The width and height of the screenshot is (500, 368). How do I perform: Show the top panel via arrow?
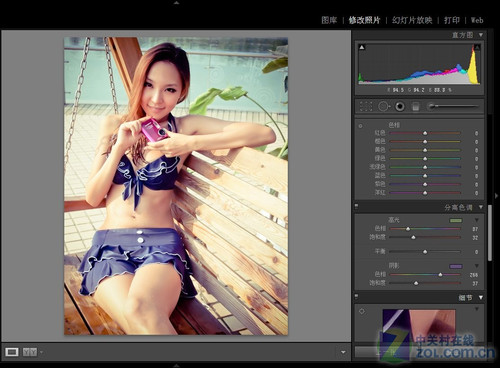pyautogui.click(x=177, y=3)
